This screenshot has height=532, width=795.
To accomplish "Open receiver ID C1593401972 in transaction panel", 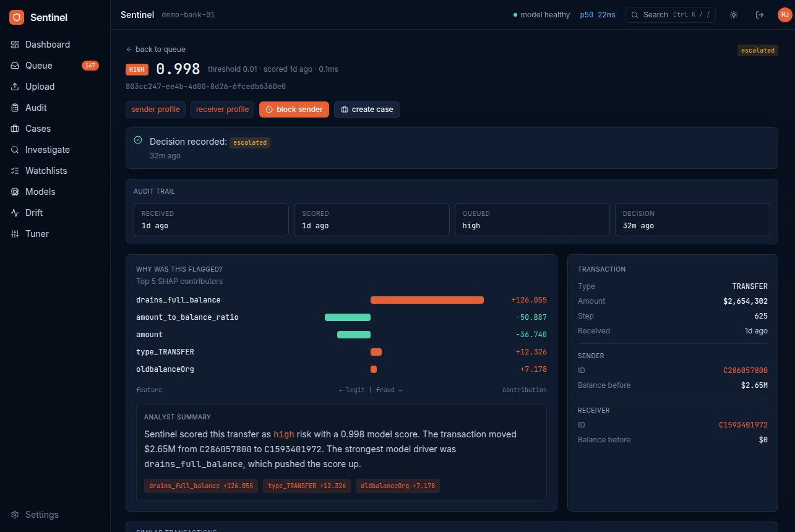I will [x=743, y=425].
